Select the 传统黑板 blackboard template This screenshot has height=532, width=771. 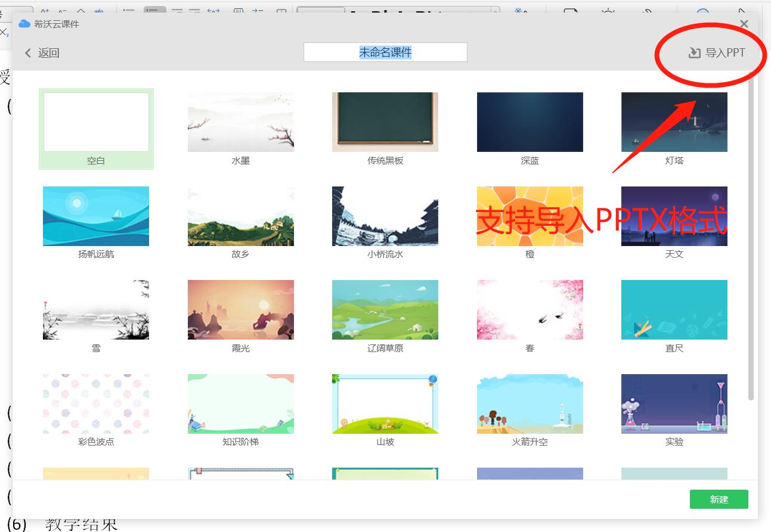pyautogui.click(x=385, y=122)
